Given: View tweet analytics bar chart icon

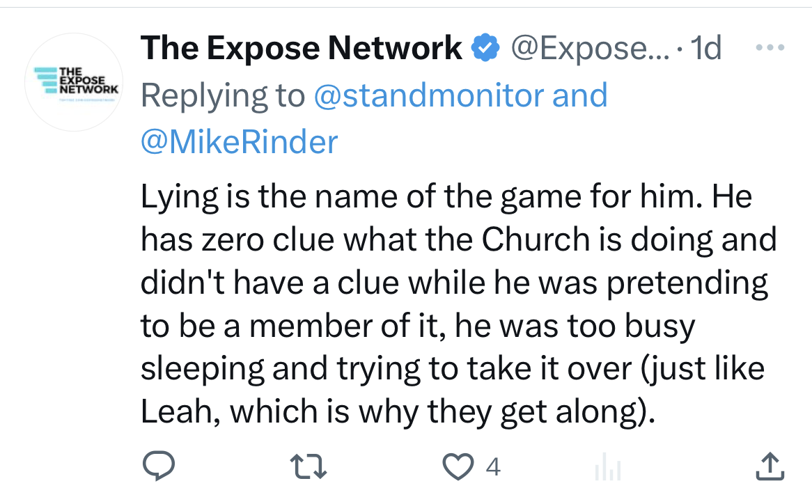Looking at the screenshot, I should (607, 468).
